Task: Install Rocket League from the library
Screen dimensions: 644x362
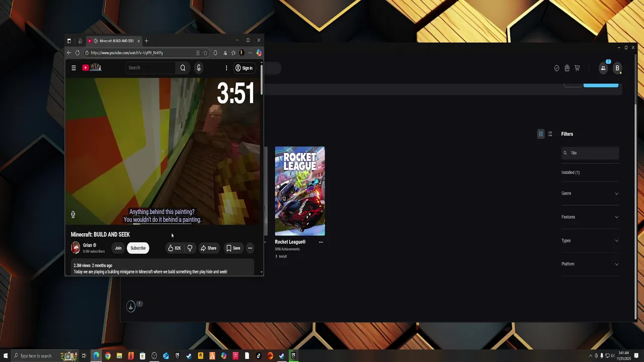Action: pos(281,256)
